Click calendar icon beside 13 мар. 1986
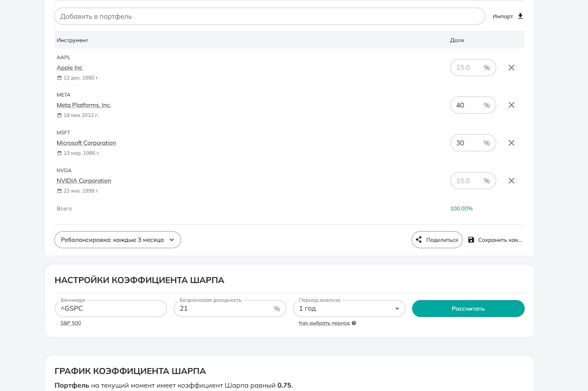This screenshot has width=588, height=391. pyautogui.click(x=59, y=153)
